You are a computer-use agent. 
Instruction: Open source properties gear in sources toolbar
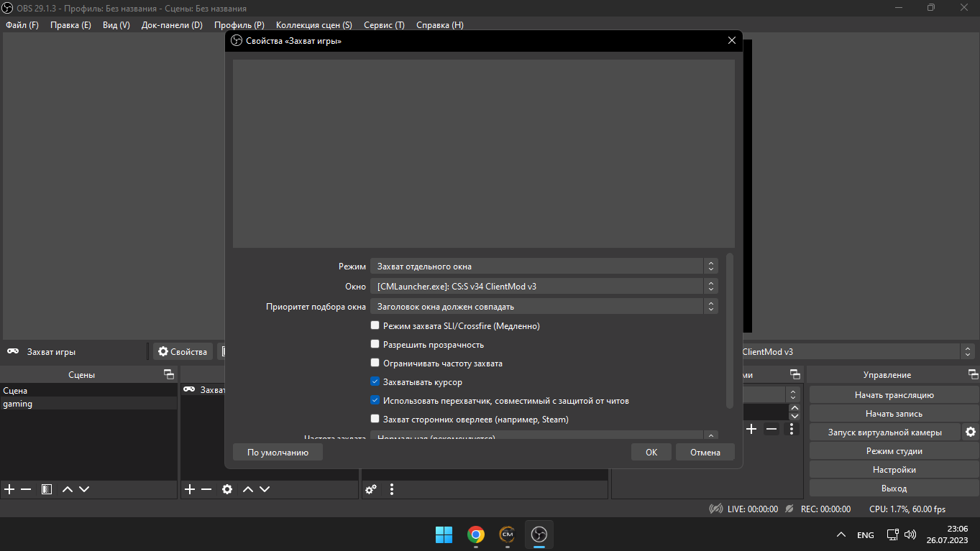(227, 489)
